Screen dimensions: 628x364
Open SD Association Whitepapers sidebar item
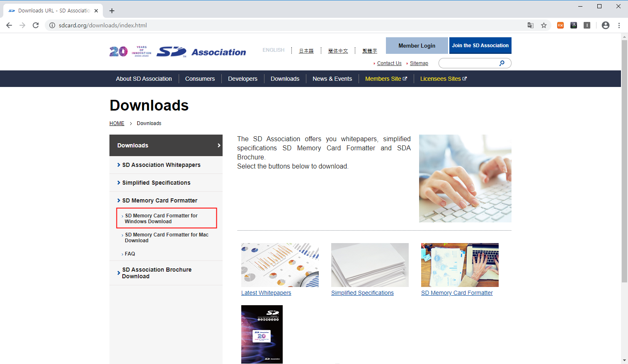(166, 165)
